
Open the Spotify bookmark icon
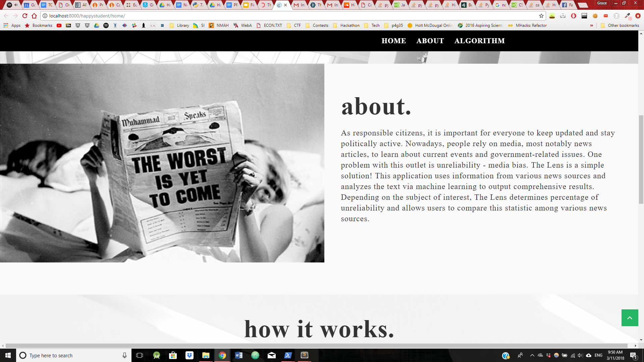[x=106, y=25]
